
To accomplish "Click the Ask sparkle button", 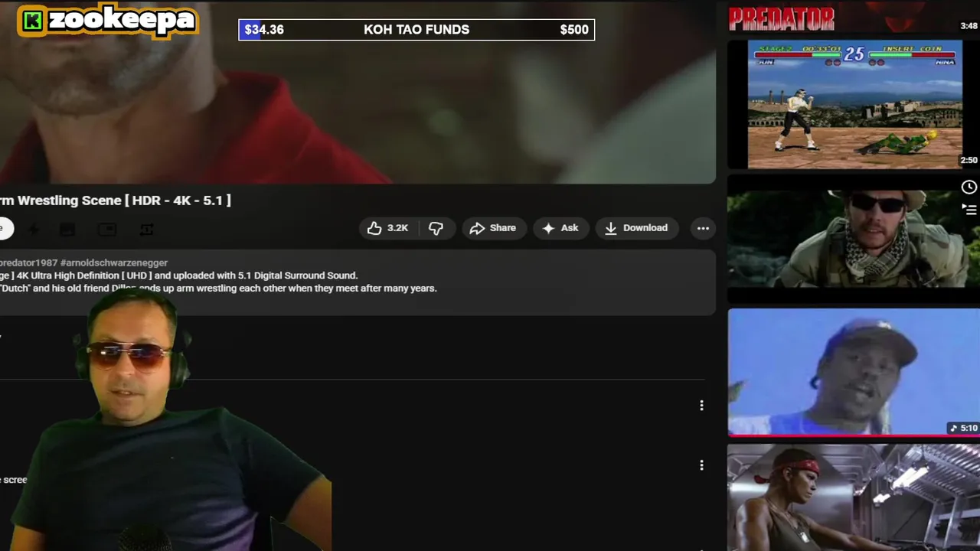I will pos(560,228).
